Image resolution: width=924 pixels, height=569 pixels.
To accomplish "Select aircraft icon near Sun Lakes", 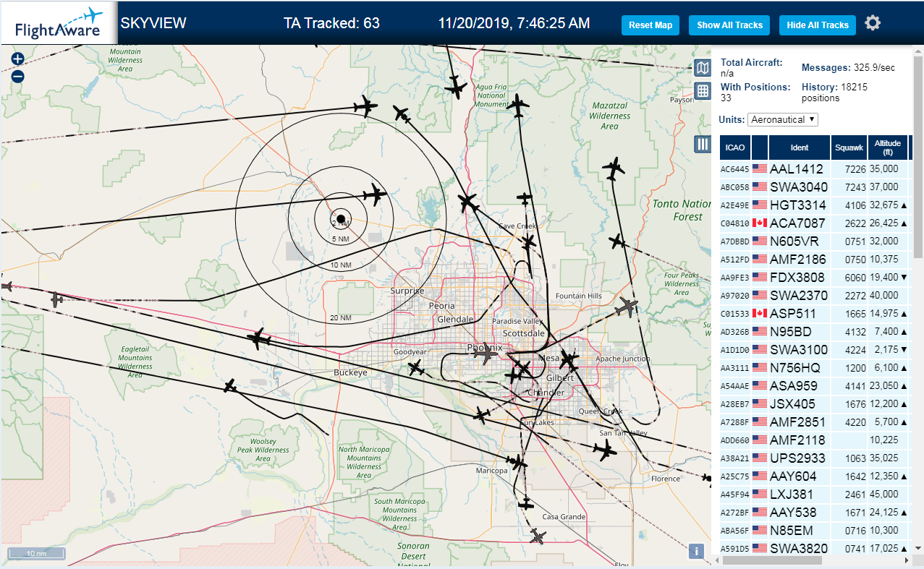I will click(x=482, y=415).
